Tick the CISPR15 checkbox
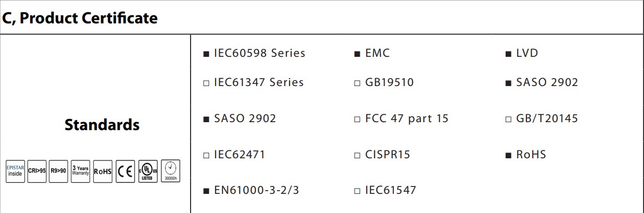The height and width of the screenshot is (213, 644). [x=358, y=156]
